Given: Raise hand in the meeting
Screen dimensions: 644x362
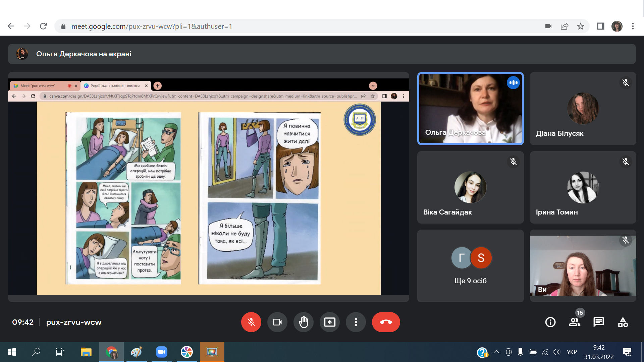Looking at the screenshot, I should point(303,322).
